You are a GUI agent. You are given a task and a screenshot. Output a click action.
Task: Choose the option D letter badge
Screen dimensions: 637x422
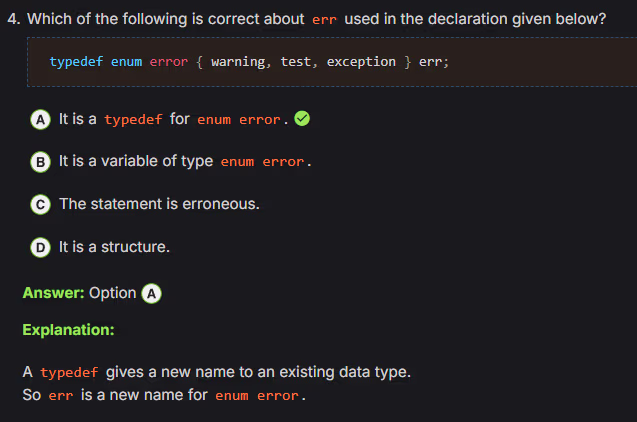click(40, 246)
